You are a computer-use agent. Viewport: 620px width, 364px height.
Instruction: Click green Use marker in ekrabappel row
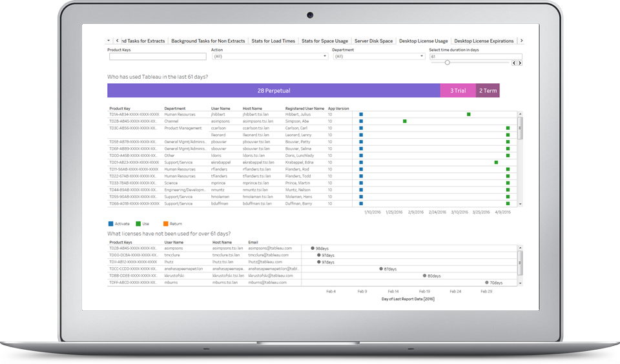pyautogui.click(x=496, y=163)
